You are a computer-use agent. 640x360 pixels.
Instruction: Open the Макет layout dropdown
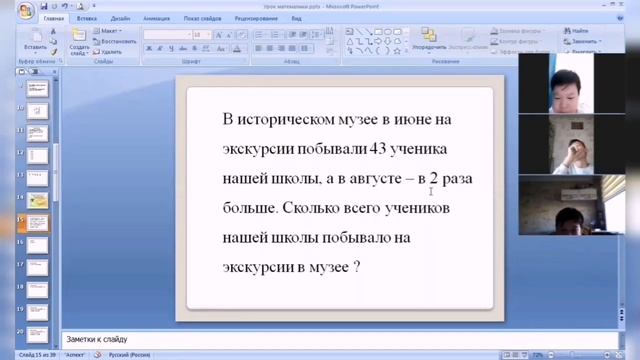click(108, 31)
